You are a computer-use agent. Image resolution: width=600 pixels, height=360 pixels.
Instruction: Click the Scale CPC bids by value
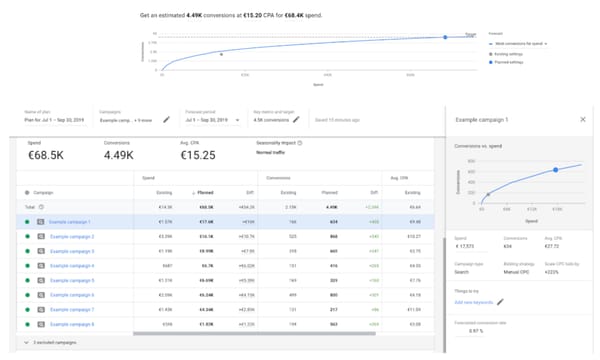pos(551,272)
